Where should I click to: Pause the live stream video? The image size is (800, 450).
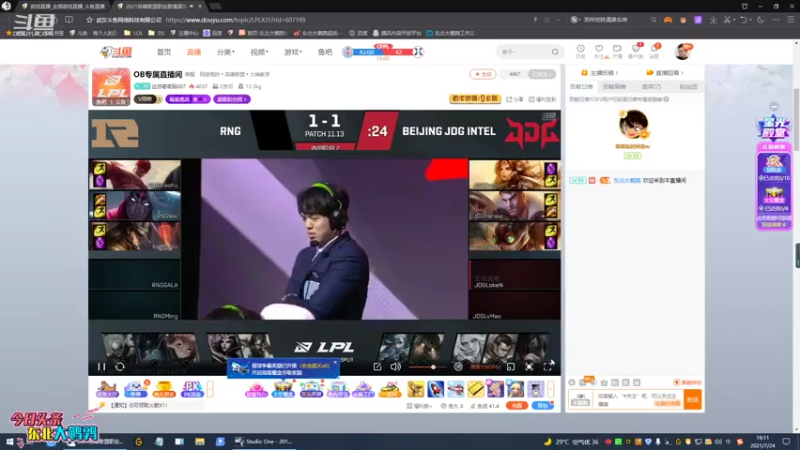coord(102,366)
